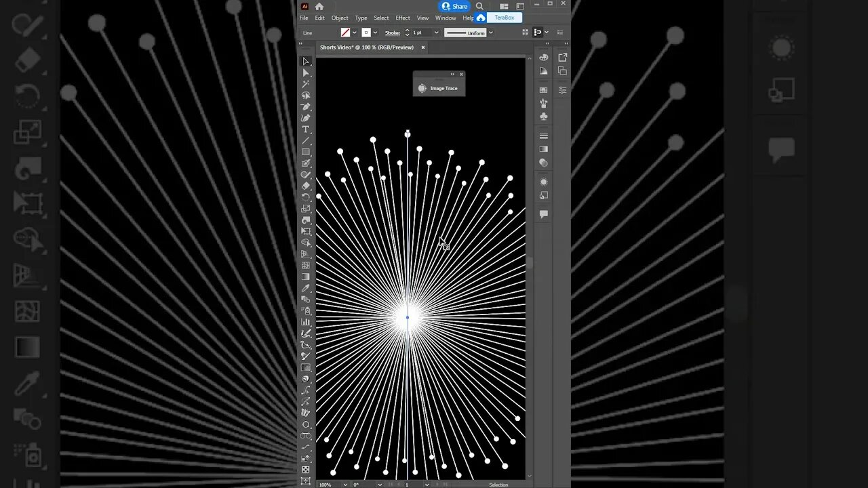
Task: Select the Rectangle tool
Action: (x=306, y=152)
